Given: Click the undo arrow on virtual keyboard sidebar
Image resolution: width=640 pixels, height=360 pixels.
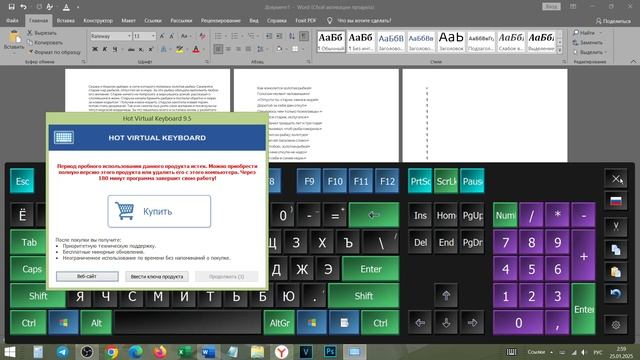Looking at the screenshot, I should pyautogui.click(x=616, y=293).
